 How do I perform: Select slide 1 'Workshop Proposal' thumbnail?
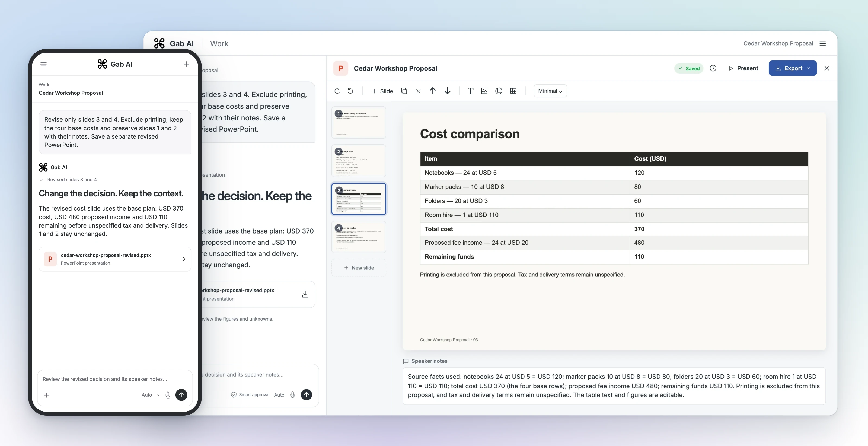(359, 122)
